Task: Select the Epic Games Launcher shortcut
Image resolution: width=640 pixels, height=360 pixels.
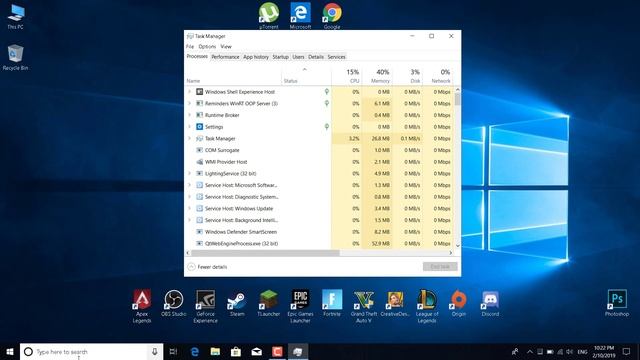Action: pos(300,306)
